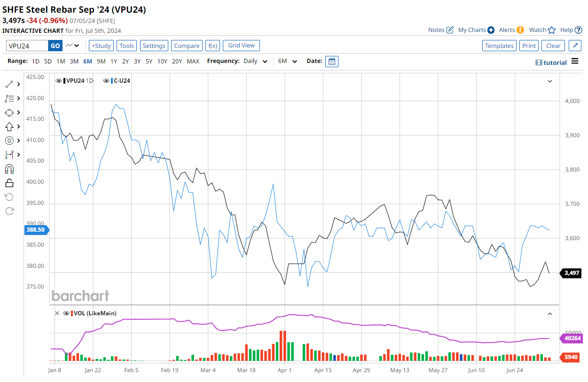Click the VPU24 symbol input field
The width and height of the screenshot is (588, 382).
click(x=27, y=46)
